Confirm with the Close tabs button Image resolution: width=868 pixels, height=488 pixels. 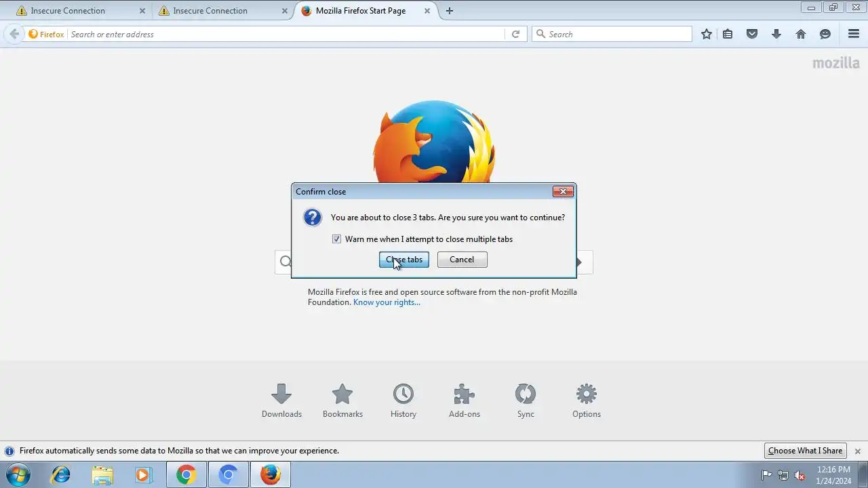click(x=404, y=260)
